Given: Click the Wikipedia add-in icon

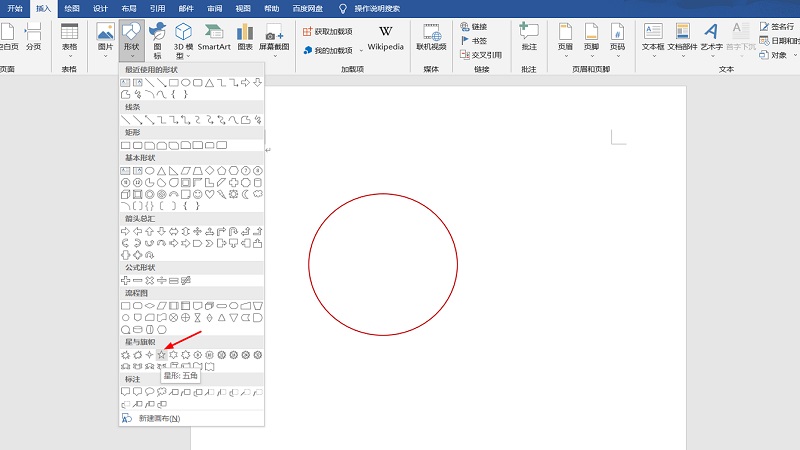Looking at the screenshot, I should click(386, 36).
